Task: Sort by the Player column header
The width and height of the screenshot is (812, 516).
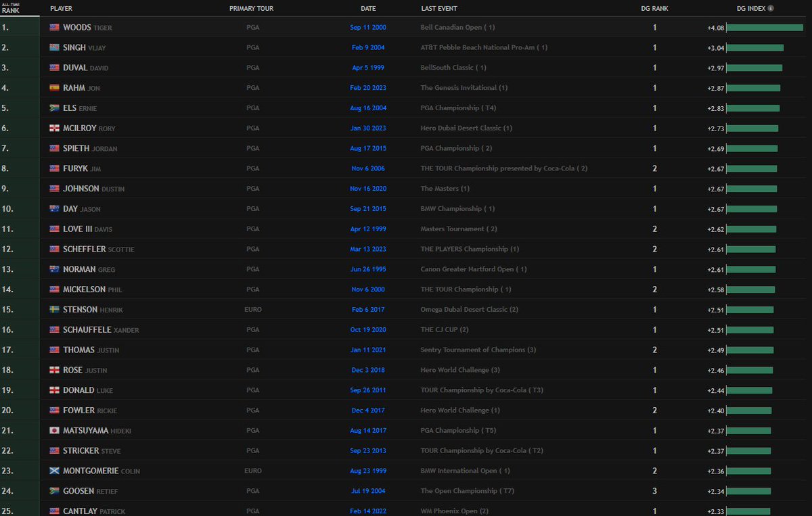Action: [x=61, y=9]
